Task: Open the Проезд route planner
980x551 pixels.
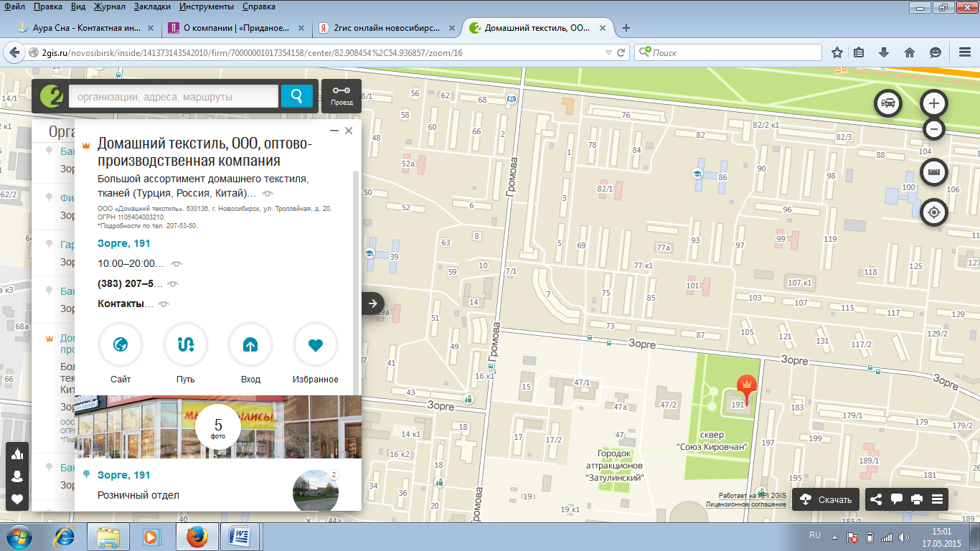Action: pos(341,95)
